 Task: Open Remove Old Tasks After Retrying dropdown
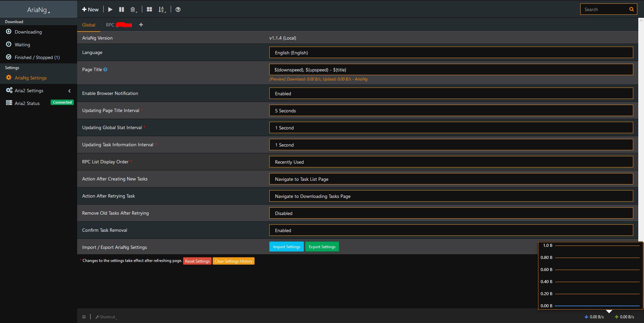click(451, 213)
